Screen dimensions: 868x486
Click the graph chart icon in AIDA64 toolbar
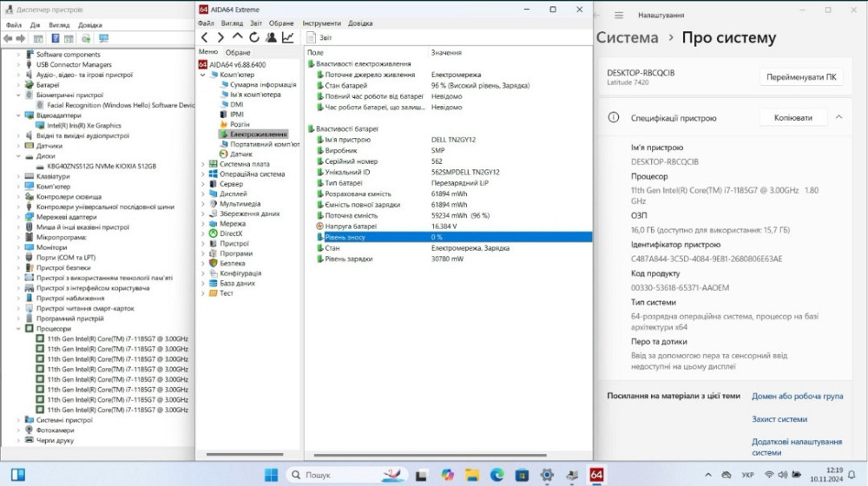click(x=287, y=37)
